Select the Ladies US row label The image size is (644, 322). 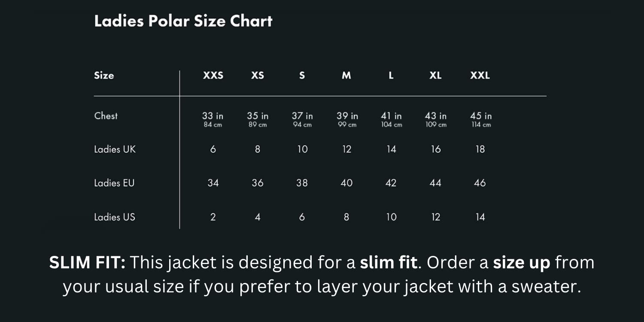click(115, 217)
